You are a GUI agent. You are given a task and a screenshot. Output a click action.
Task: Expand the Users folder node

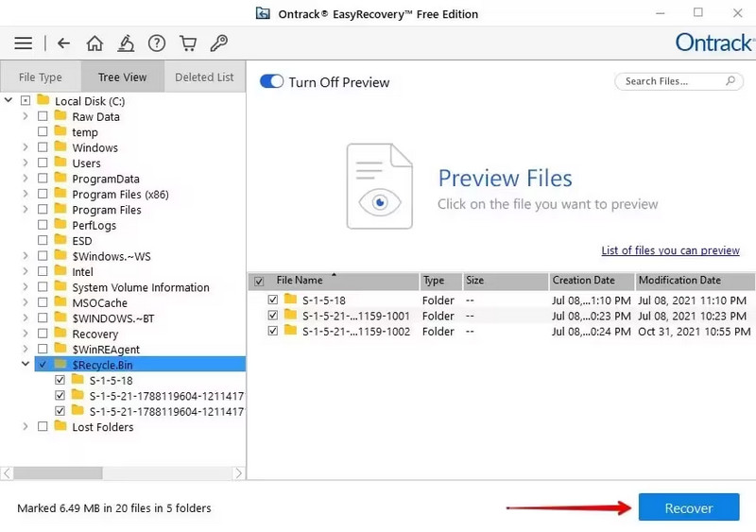26,163
